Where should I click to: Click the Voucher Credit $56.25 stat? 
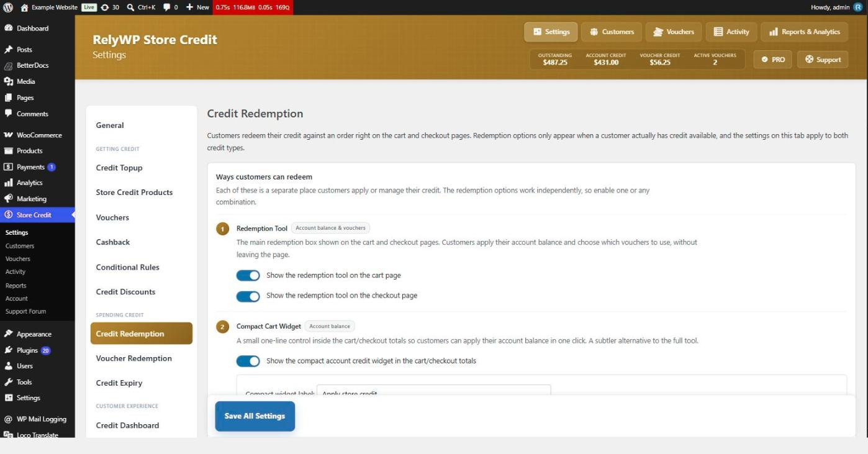pyautogui.click(x=660, y=60)
